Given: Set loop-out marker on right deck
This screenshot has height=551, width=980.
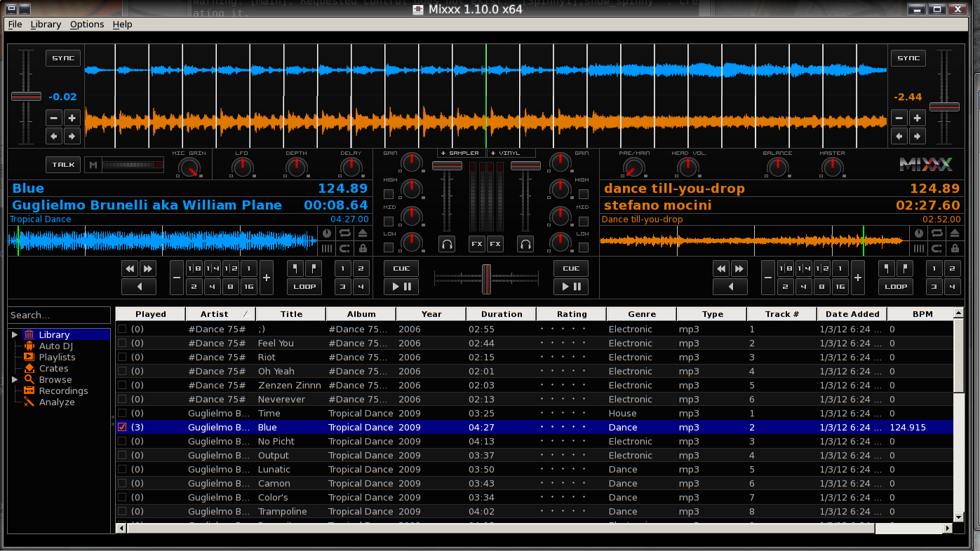Looking at the screenshot, I should pos(905,268).
